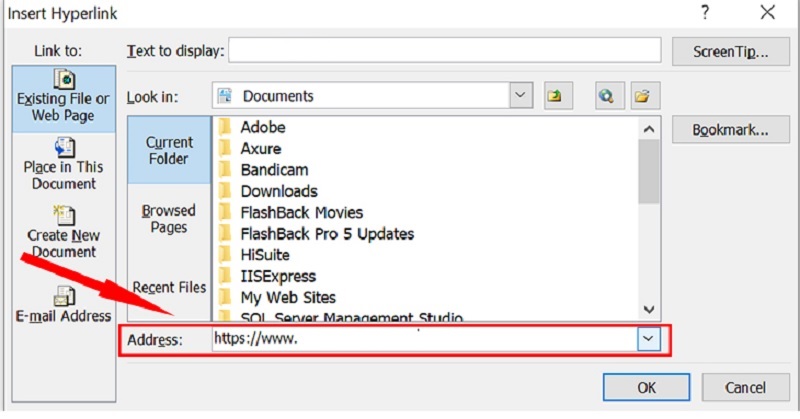Select the FlashBack Movies folder
The height and width of the screenshot is (419, 800).
click(290, 212)
